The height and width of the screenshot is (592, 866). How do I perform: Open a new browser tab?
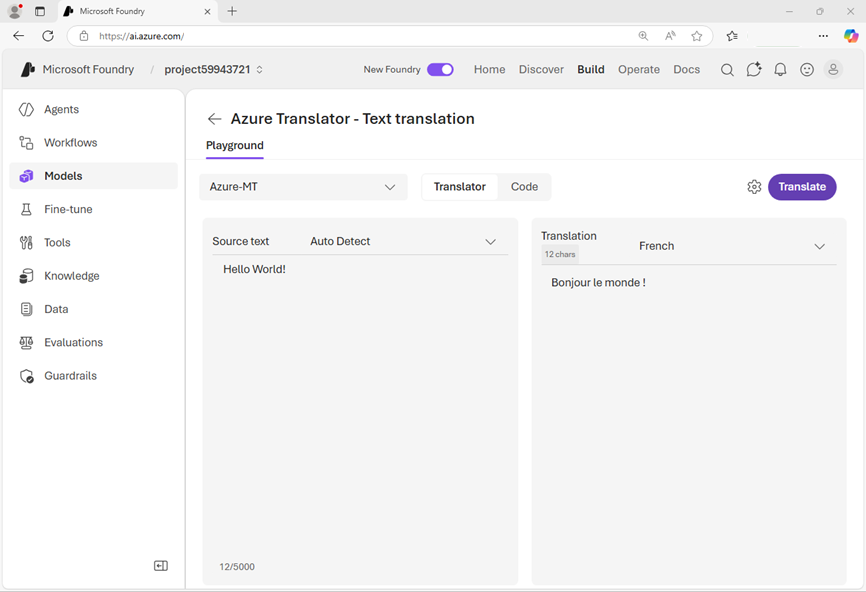coord(232,11)
